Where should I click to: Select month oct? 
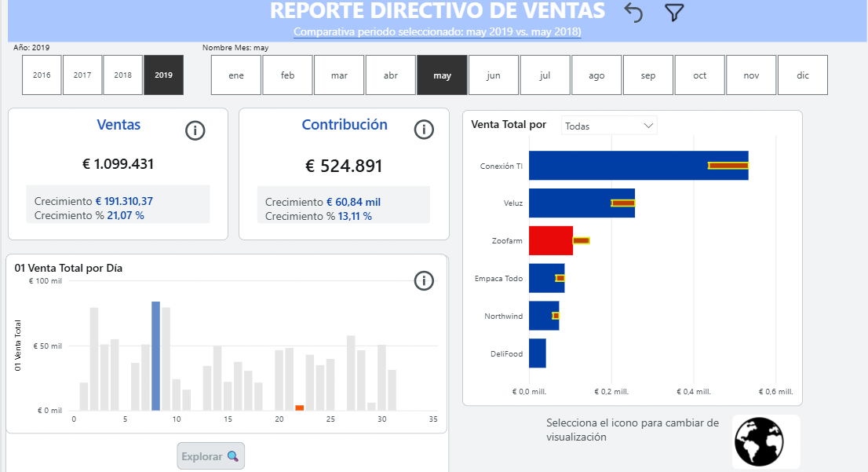(700, 75)
